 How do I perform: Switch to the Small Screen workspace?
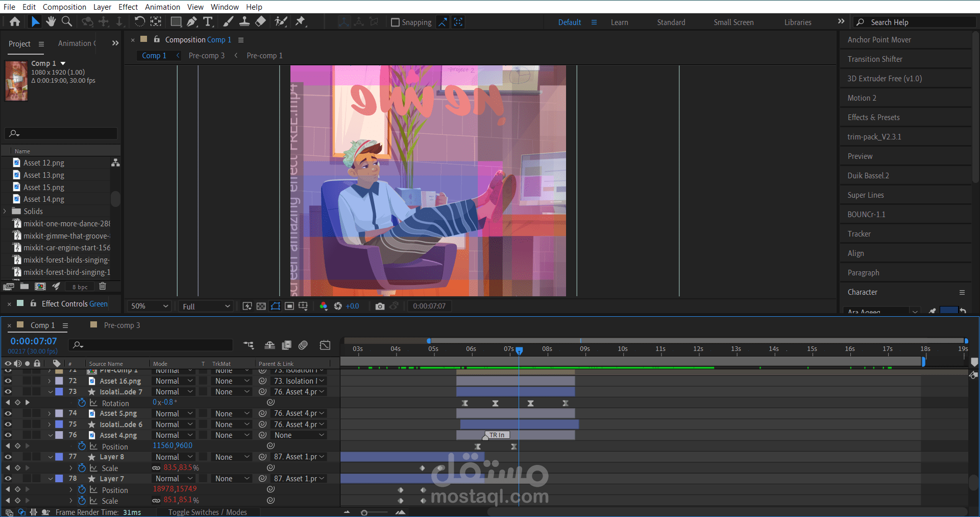733,22
